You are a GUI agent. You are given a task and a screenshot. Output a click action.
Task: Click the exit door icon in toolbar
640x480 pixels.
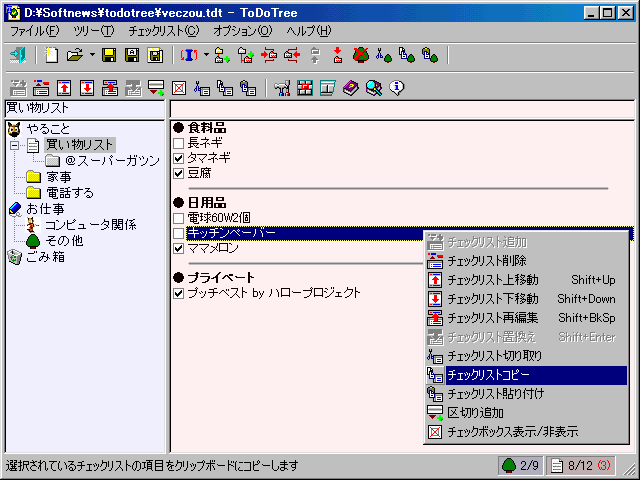[18, 55]
